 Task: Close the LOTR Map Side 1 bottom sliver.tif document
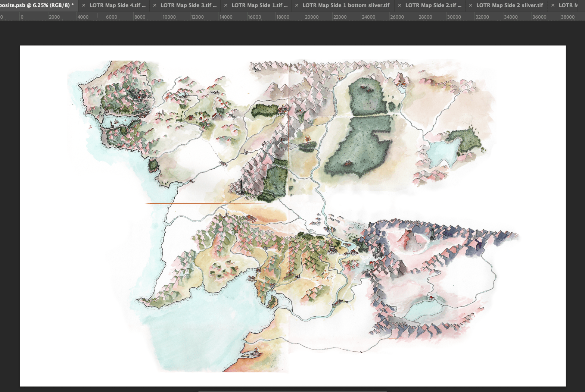(x=296, y=5)
